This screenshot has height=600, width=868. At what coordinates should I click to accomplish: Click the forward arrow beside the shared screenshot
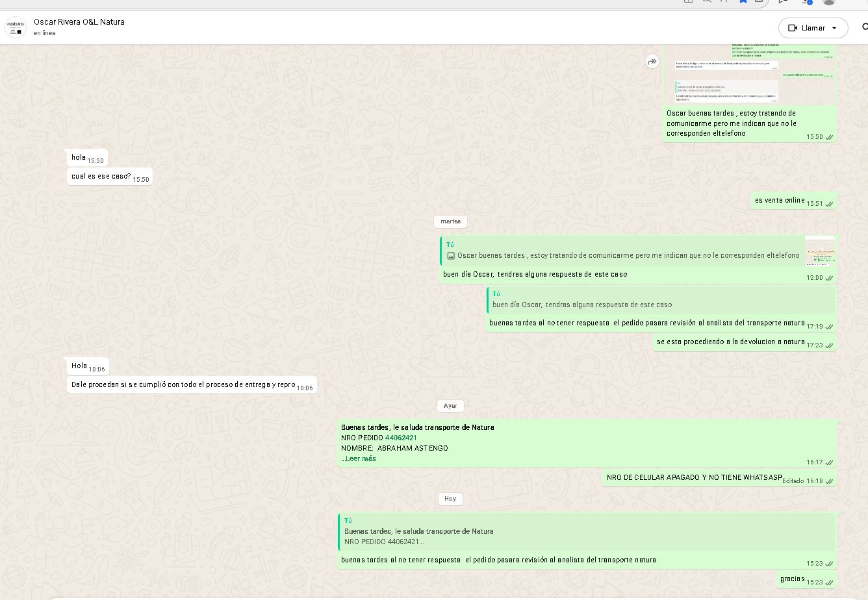pos(652,62)
